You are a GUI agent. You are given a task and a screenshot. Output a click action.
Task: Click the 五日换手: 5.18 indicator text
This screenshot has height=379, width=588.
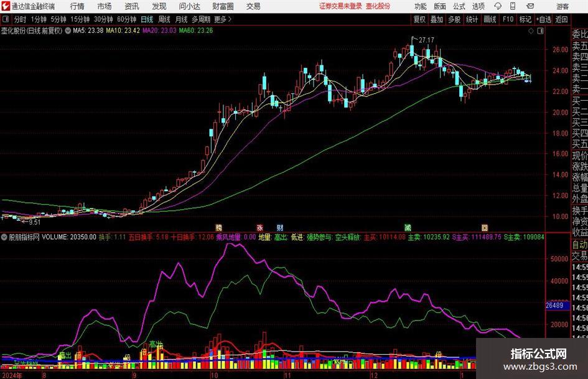coord(149,237)
